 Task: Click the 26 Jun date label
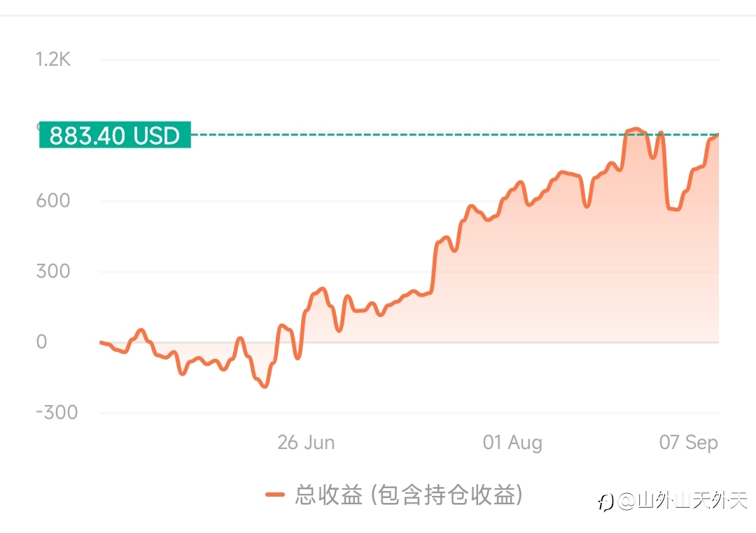click(x=306, y=442)
